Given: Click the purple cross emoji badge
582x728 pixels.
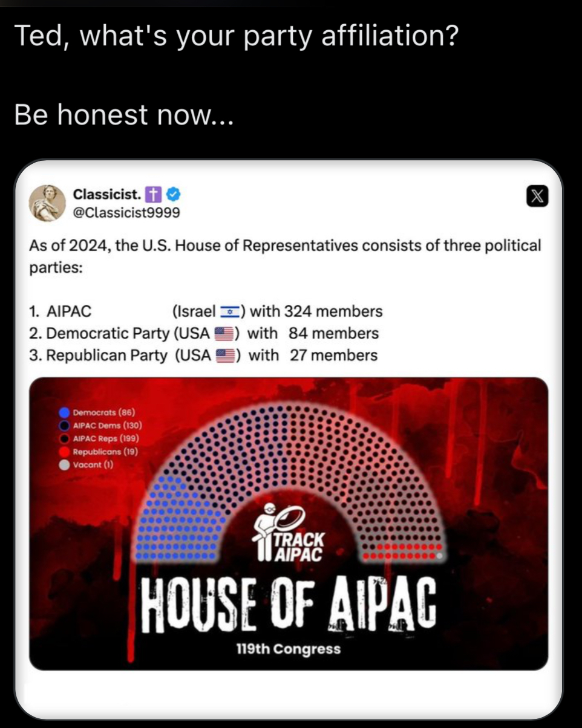Looking at the screenshot, I should pos(154,195).
